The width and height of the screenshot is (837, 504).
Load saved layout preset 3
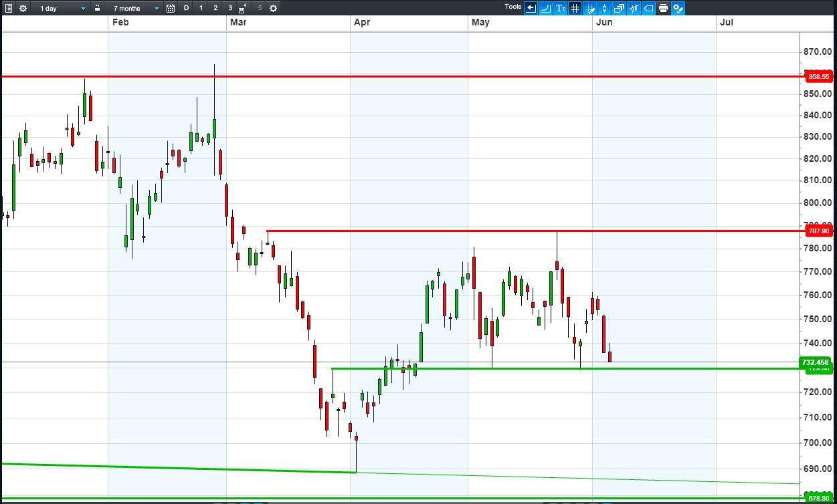230,8
